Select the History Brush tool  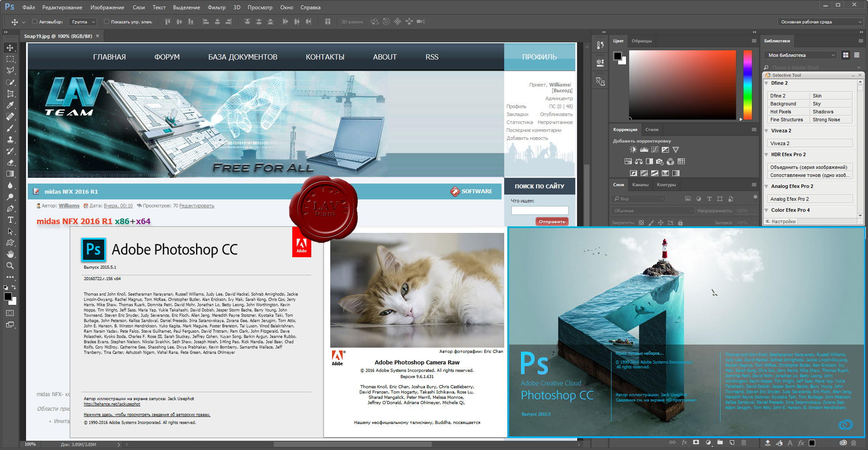click(x=10, y=151)
